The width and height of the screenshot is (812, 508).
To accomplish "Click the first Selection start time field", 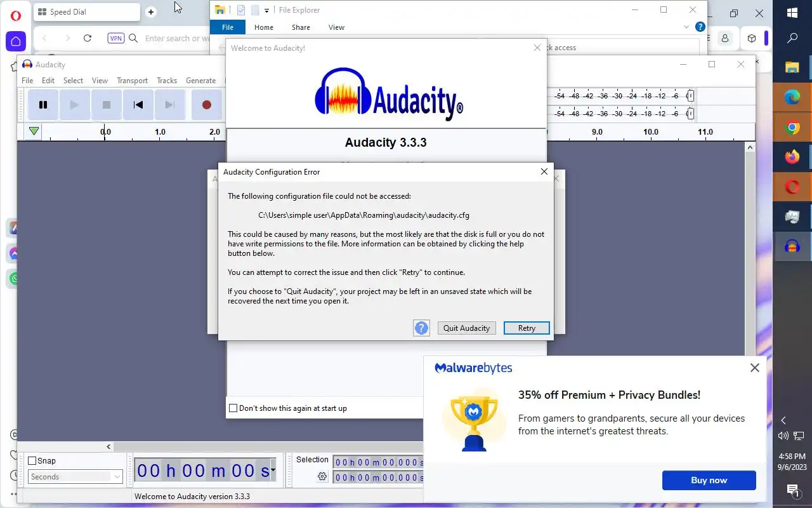I will 377,462.
